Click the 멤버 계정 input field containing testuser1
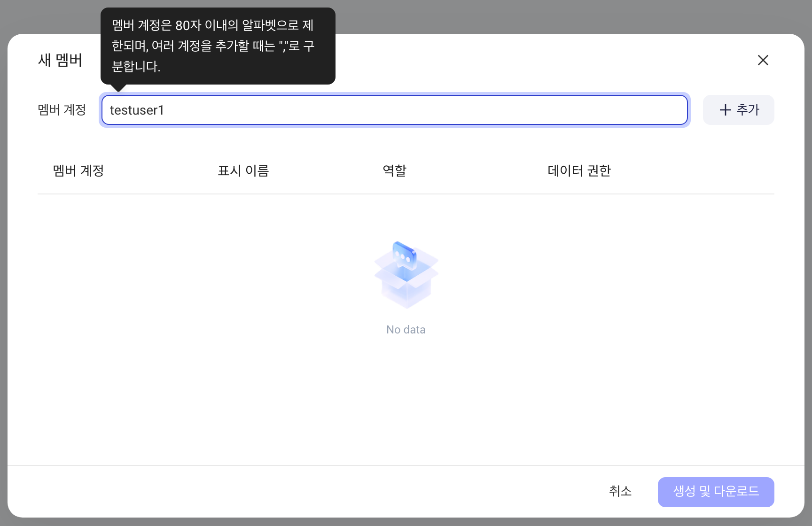 [395, 110]
